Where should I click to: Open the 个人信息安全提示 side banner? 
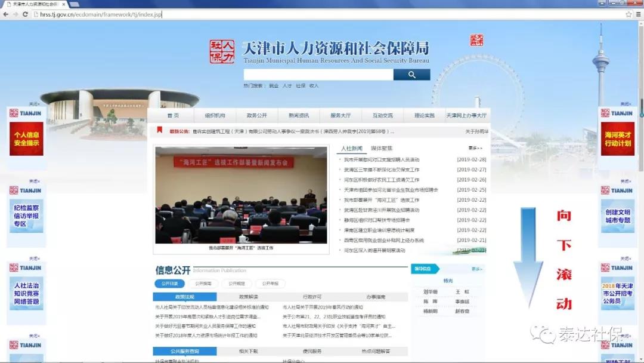click(26, 139)
